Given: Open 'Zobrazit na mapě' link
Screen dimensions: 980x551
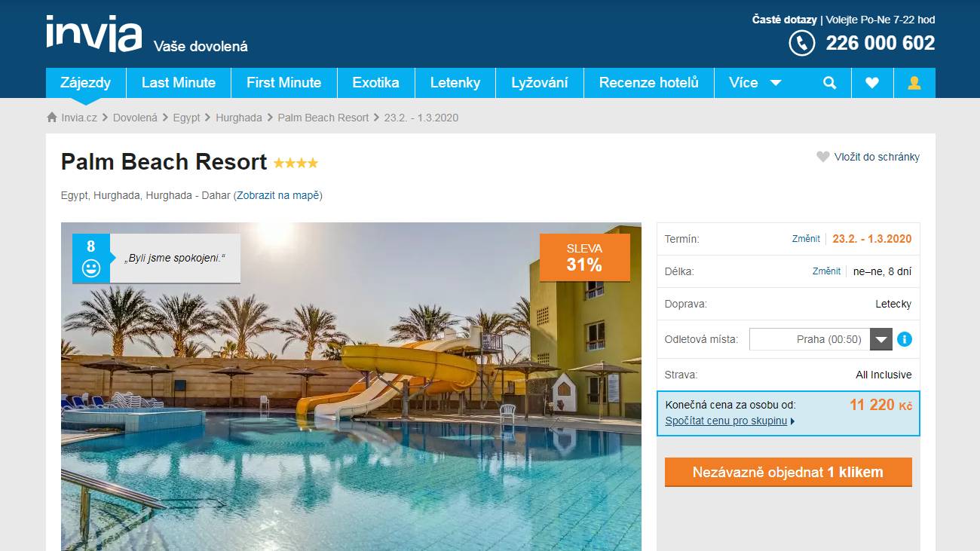Looking at the screenshot, I should point(277,195).
